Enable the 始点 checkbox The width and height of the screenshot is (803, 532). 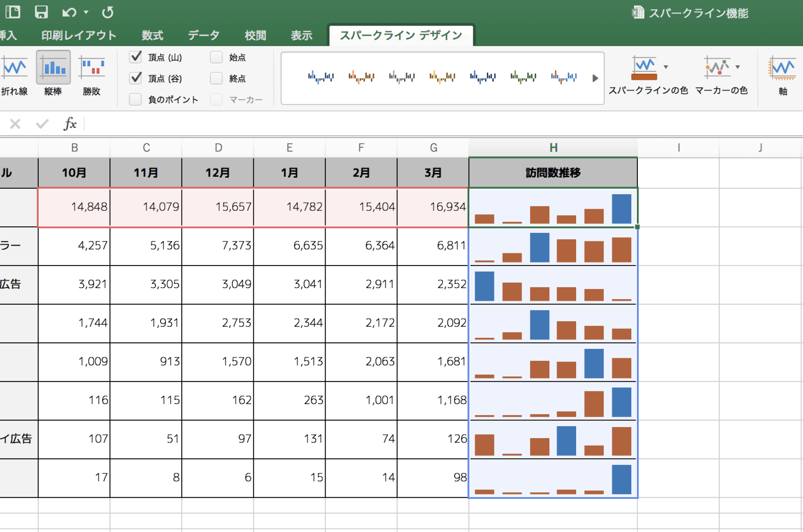(216, 57)
